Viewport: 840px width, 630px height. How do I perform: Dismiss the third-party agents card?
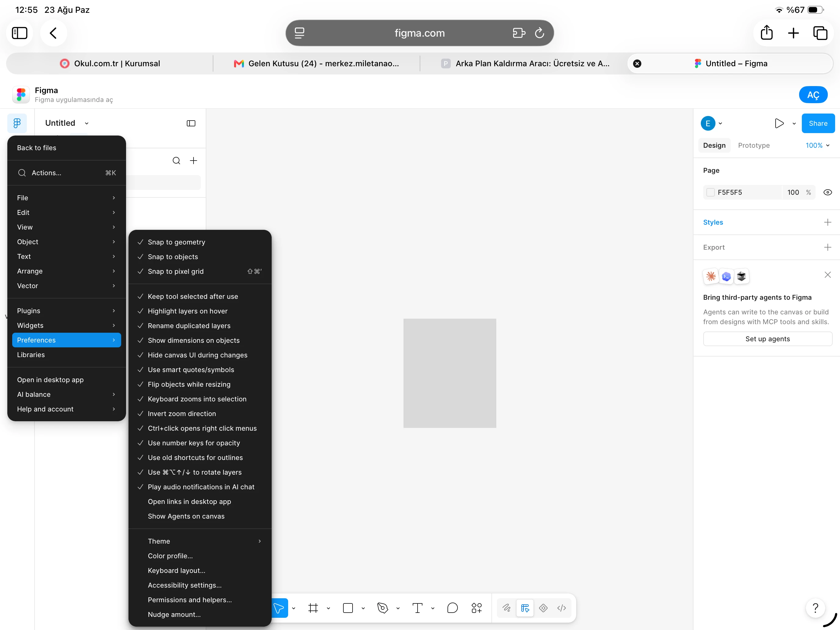tap(828, 275)
